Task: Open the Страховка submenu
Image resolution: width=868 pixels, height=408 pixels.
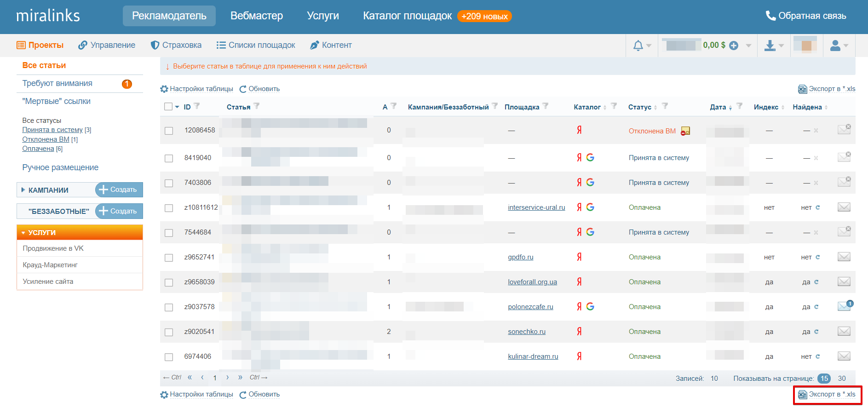Action: (x=176, y=45)
